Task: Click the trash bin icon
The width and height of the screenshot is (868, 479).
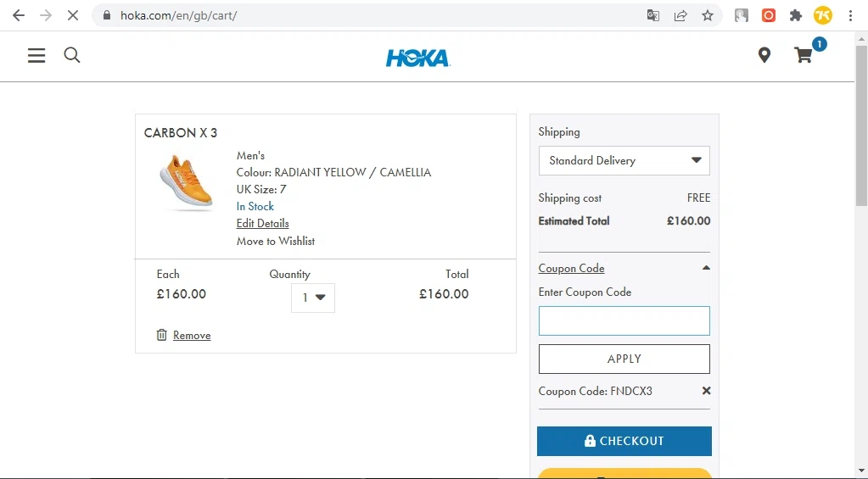Action: point(162,335)
